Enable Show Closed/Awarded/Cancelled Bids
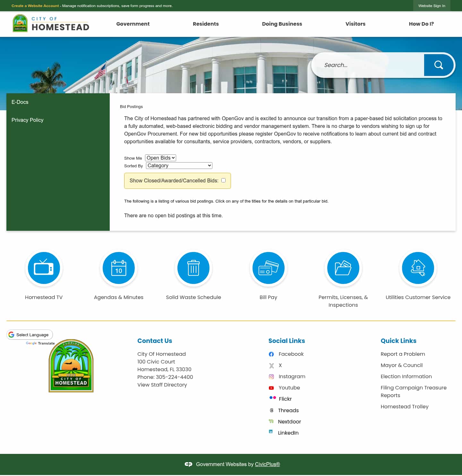462x476 pixels. click(x=223, y=180)
